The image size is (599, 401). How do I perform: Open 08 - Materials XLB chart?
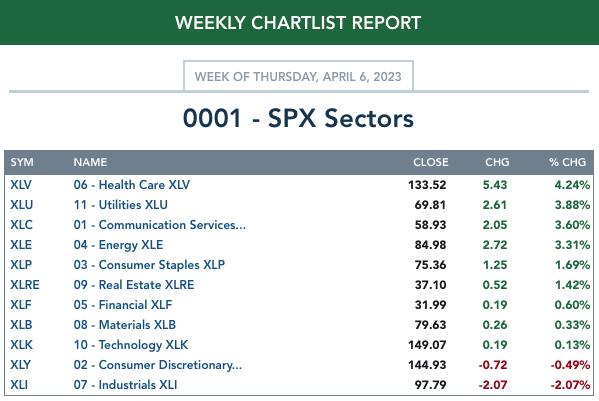coord(125,325)
